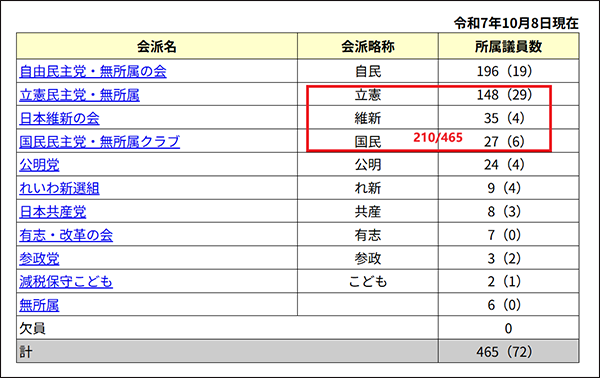Open the 自由民主党・無所属の会 link

point(93,72)
